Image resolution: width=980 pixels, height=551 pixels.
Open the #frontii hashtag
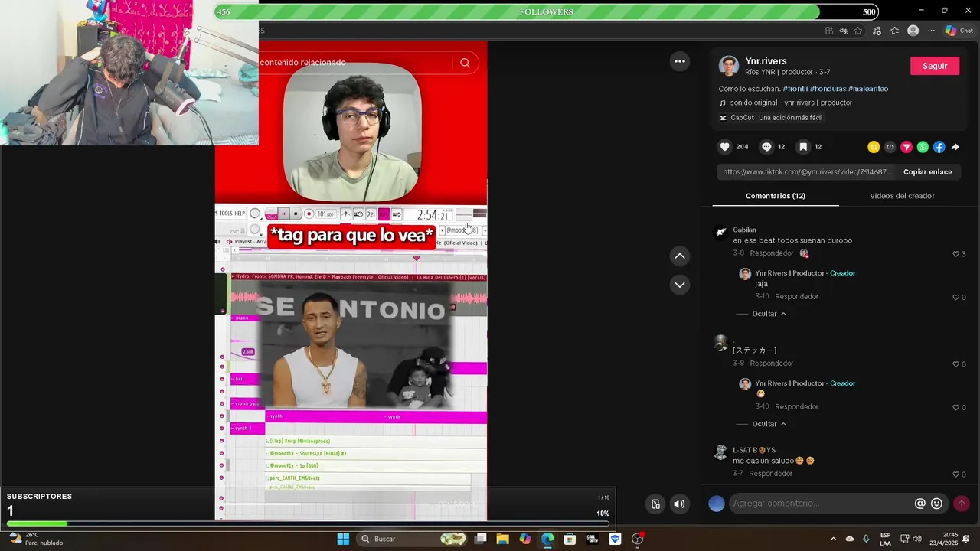coord(795,89)
